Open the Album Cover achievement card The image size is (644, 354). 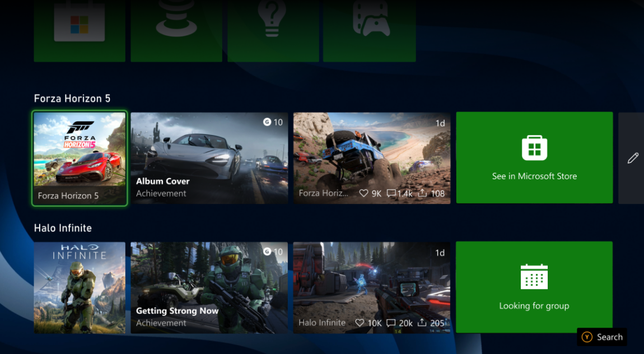(209, 158)
